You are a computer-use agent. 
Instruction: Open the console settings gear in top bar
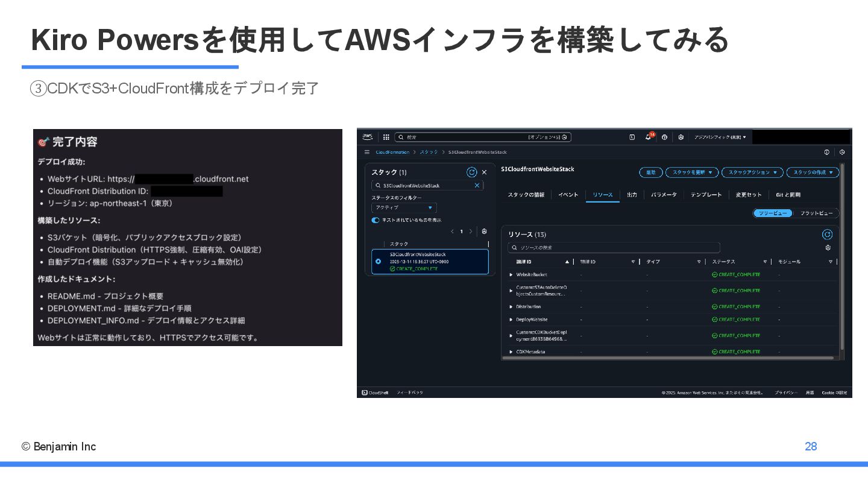(x=681, y=137)
